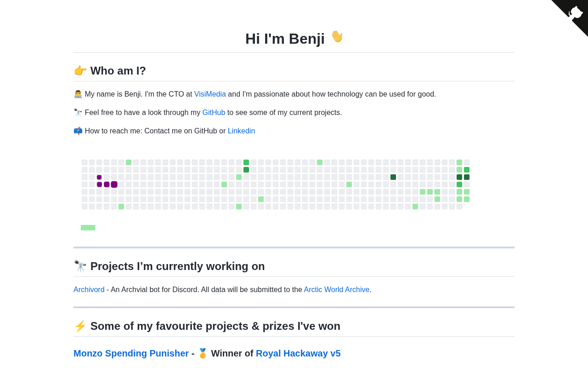Viewport: 588px width, 368px height.
Task: Click the largest purple cell in contribution graph
Action: pos(114,184)
